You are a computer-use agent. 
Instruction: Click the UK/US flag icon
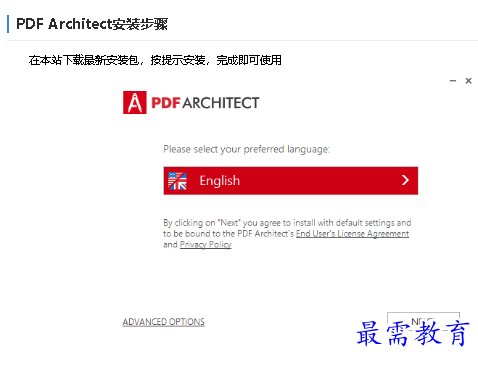tap(177, 181)
